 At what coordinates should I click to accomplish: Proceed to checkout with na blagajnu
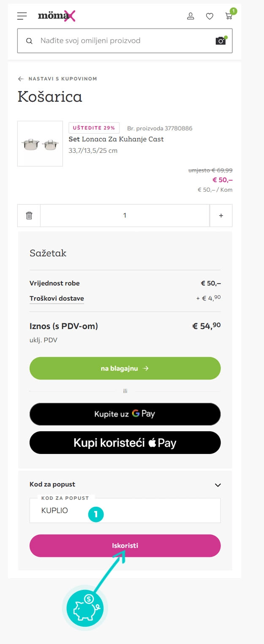[x=125, y=368]
